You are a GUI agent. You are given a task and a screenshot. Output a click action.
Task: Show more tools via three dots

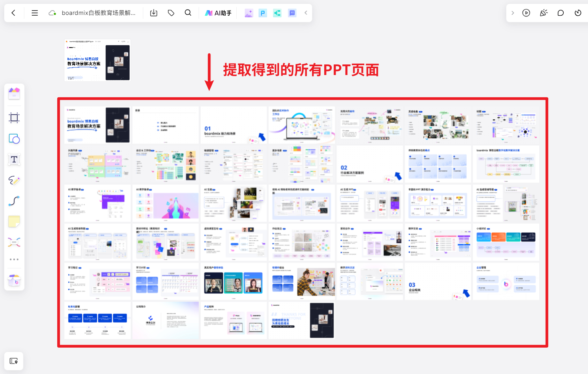[14, 259]
